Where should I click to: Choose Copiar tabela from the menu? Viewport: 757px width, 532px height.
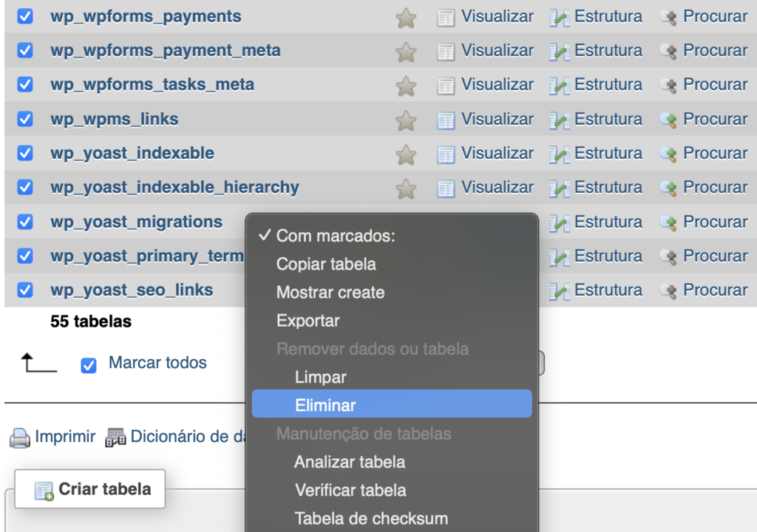pos(325,264)
